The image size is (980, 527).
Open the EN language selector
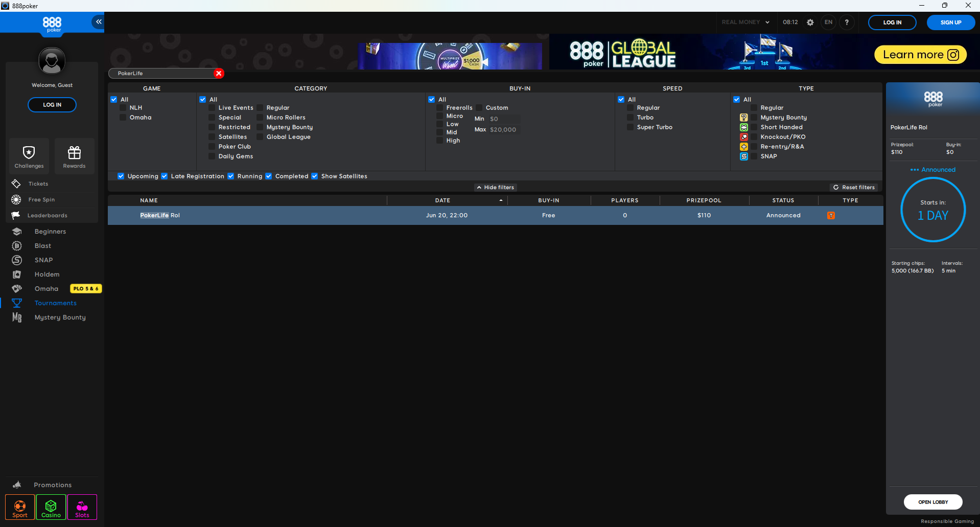[828, 22]
